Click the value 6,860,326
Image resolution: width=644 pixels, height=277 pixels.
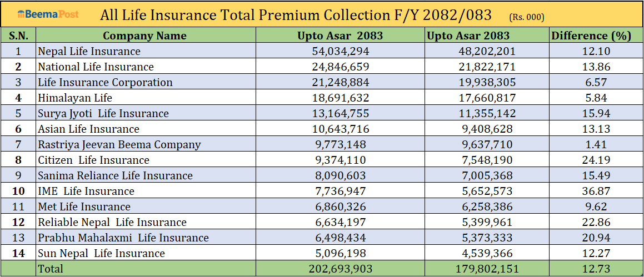tap(340, 207)
